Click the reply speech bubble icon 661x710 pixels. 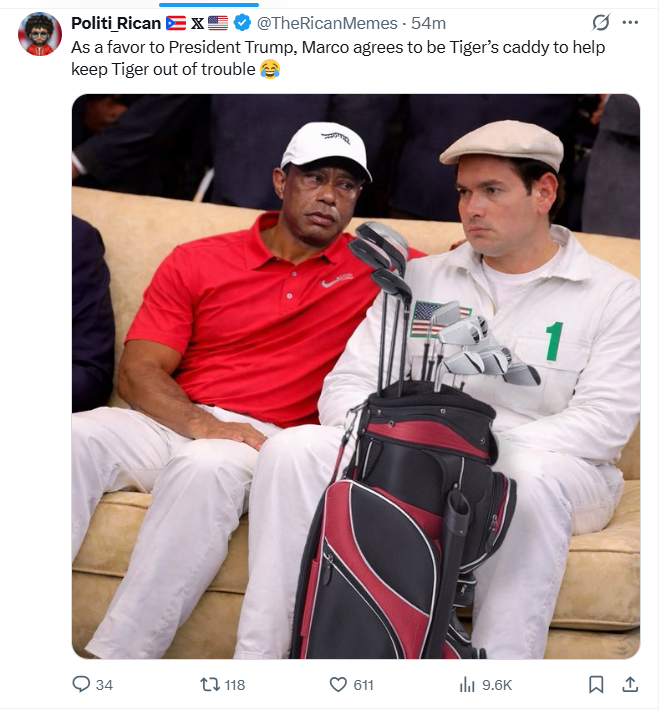pos(81,684)
